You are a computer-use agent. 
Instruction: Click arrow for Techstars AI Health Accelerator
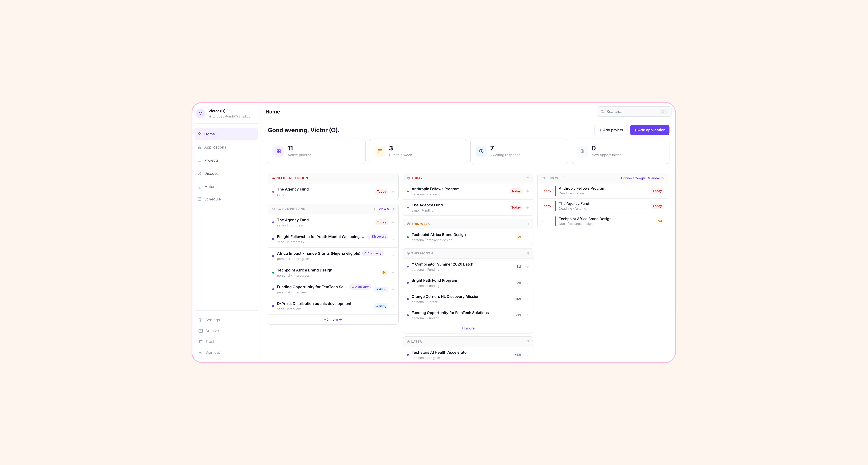527,355
